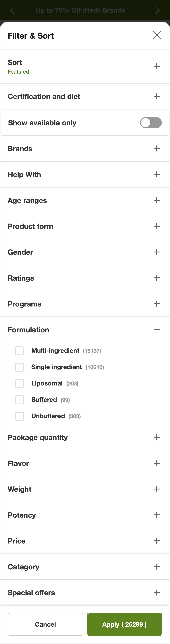The width and height of the screenshot is (170, 644).
Task: Expand Ratings plus icon
Action: pyautogui.click(x=157, y=278)
